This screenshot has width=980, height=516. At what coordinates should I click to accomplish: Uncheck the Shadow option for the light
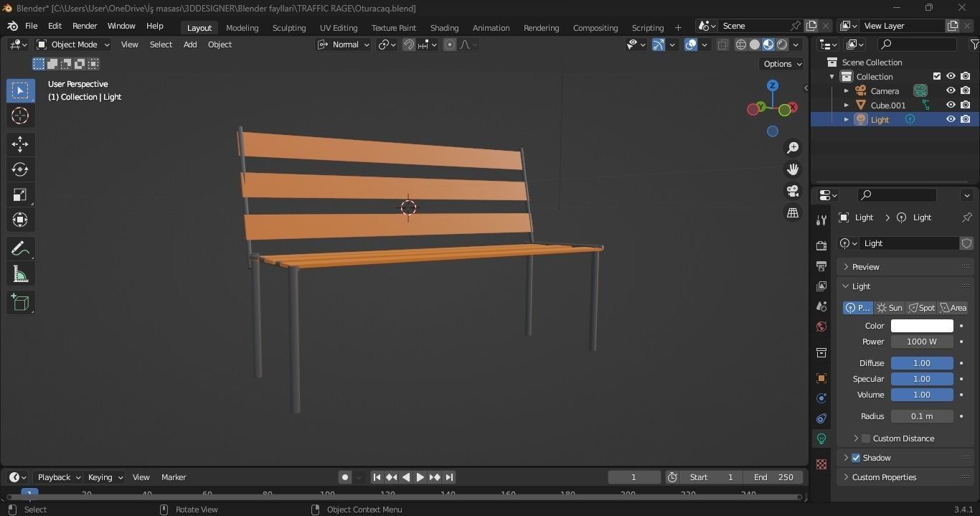(x=856, y=458)
